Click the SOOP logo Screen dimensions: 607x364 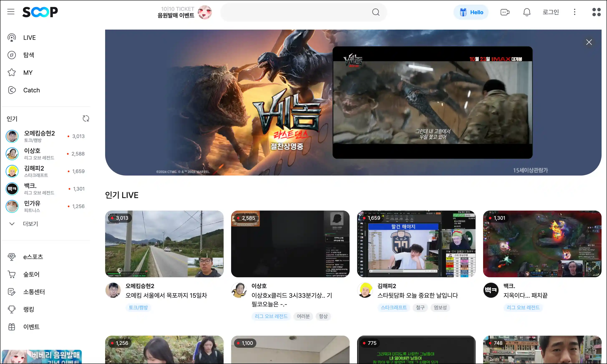(40, 12)
